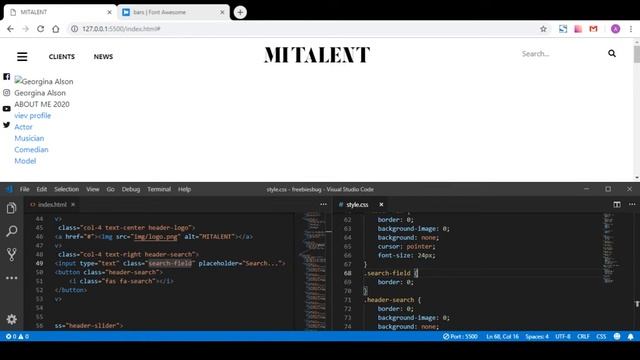Screen dimensions: 640x360
Task: Open the Model category link
Action: (x=25, y=161)
